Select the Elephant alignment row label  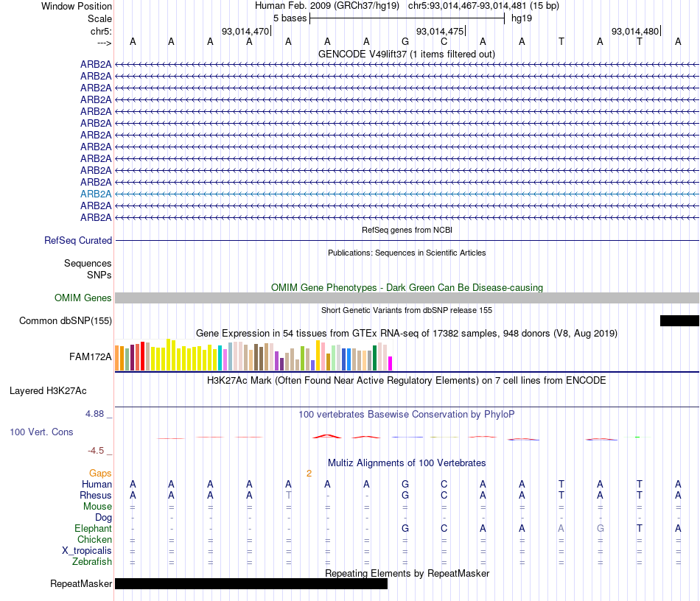pyautogui.click(x=93, y=529)
